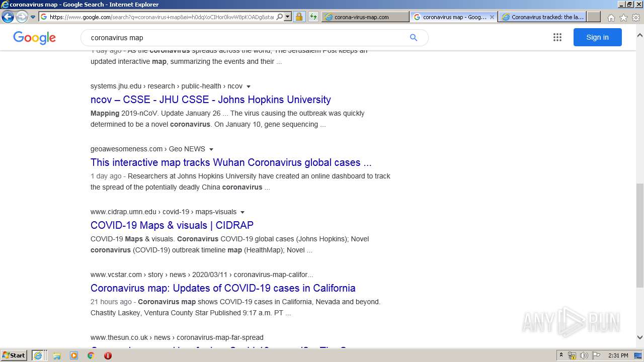The height and width of the screenshot is (362, 644).
Task: Expand the systems.jhu.edu result options arrow
Action: [x=249, y=86]
